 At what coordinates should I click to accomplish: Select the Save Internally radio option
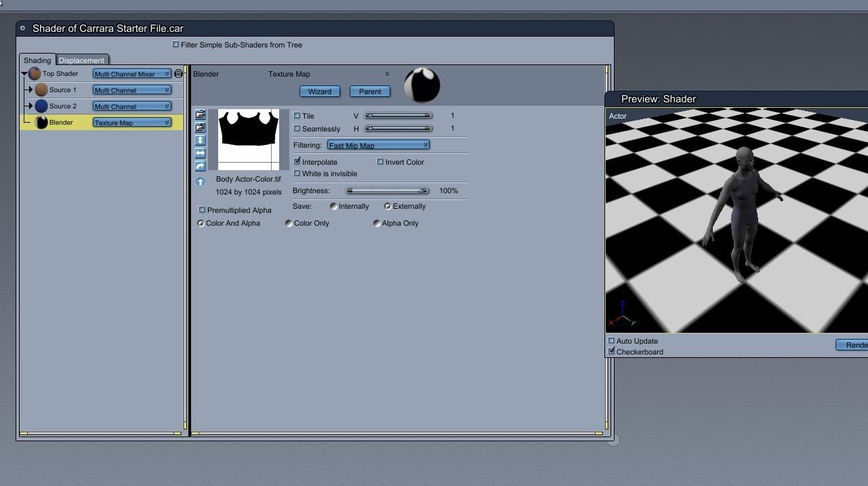pos(333,206)
